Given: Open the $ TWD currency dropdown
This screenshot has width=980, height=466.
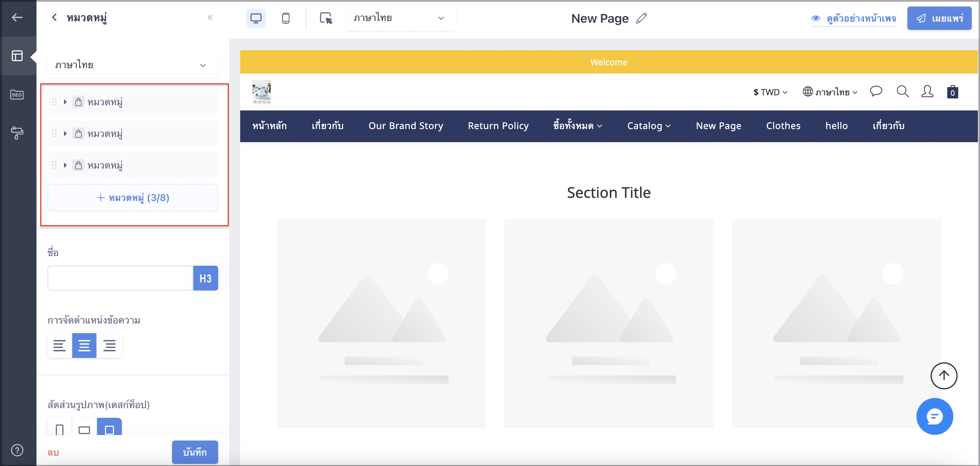Looking at the screenshot, I should 770,92.
